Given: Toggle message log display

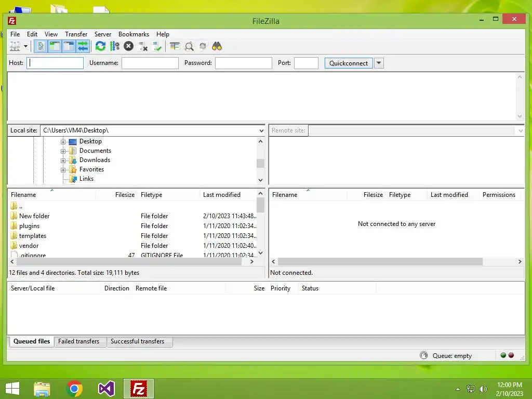Looking at the screenshot, I should pyautogui.click(x=41, y=46).
